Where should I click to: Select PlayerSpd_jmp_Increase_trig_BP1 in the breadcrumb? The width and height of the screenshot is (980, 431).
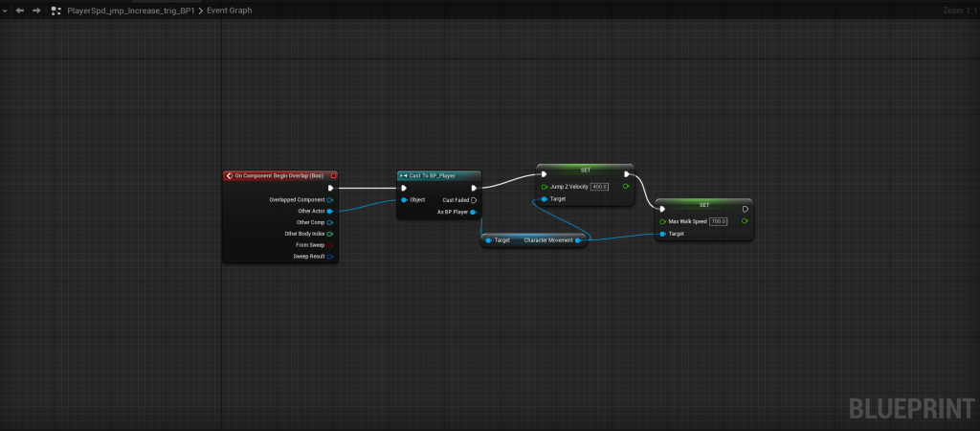click(129, 11)
